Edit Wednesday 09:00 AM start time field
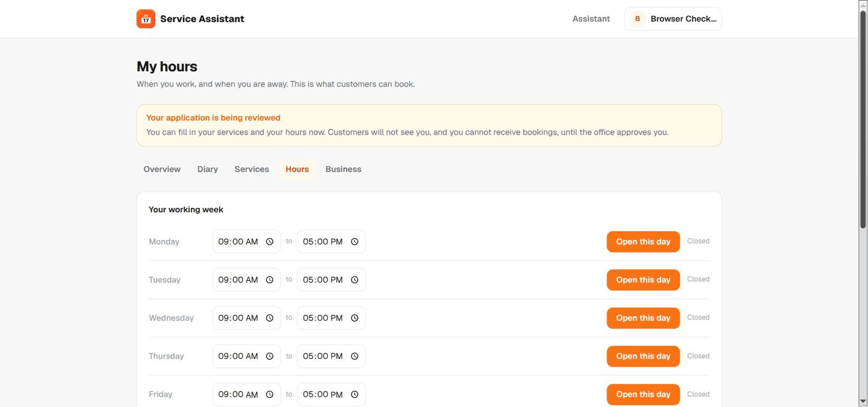 pyautogui.click(x=247, y=318)
